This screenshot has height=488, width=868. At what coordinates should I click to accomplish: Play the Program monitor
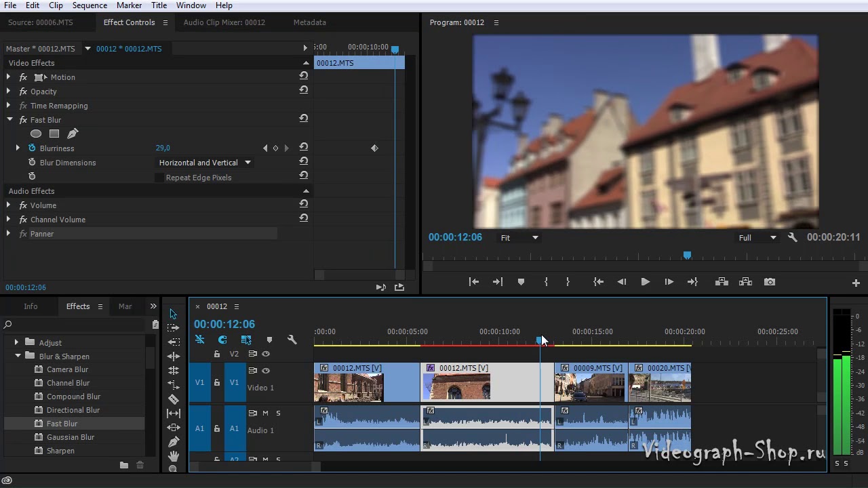[x=645, y=282]
